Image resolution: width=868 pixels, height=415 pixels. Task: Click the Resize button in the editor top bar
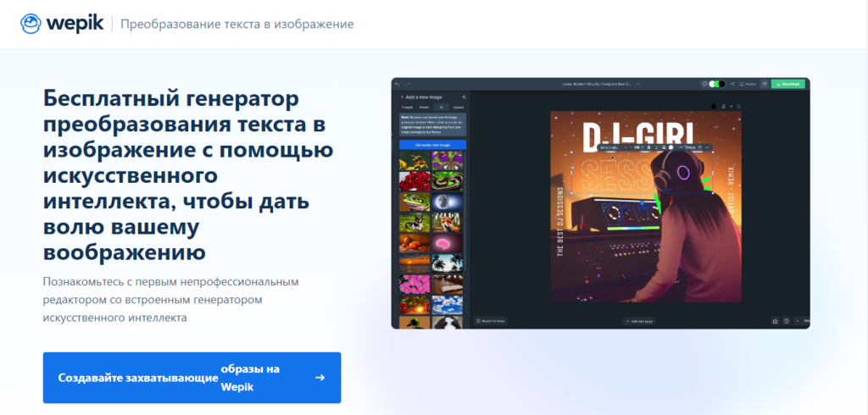[748, 84]
